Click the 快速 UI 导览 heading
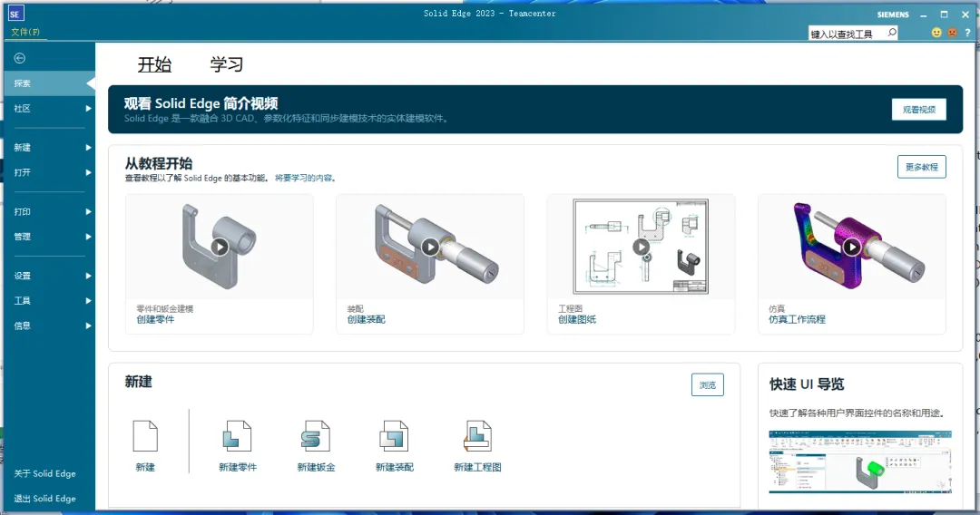Viewport: 980px width, 515px height. click(807, 384)
